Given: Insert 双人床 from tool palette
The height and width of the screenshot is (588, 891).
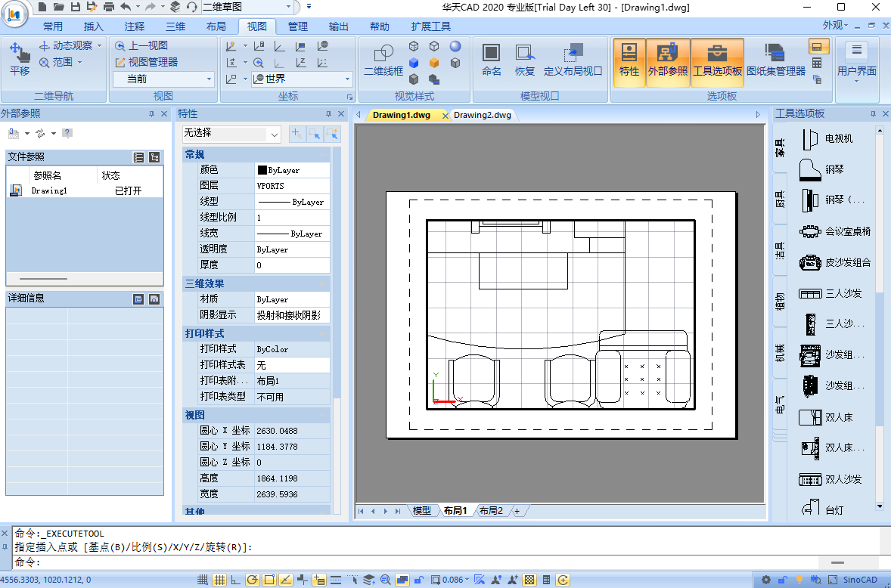Looking at the screenshot, I should tap(826, 417).
